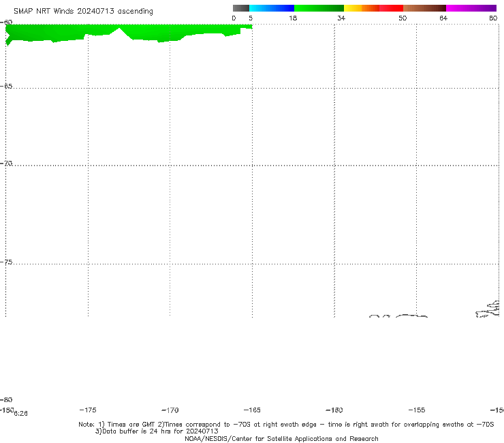Click the 'SMAP NRT Winds 20240713 ascending' title
The height and width of the screenshot is (443, 504).
83,11
